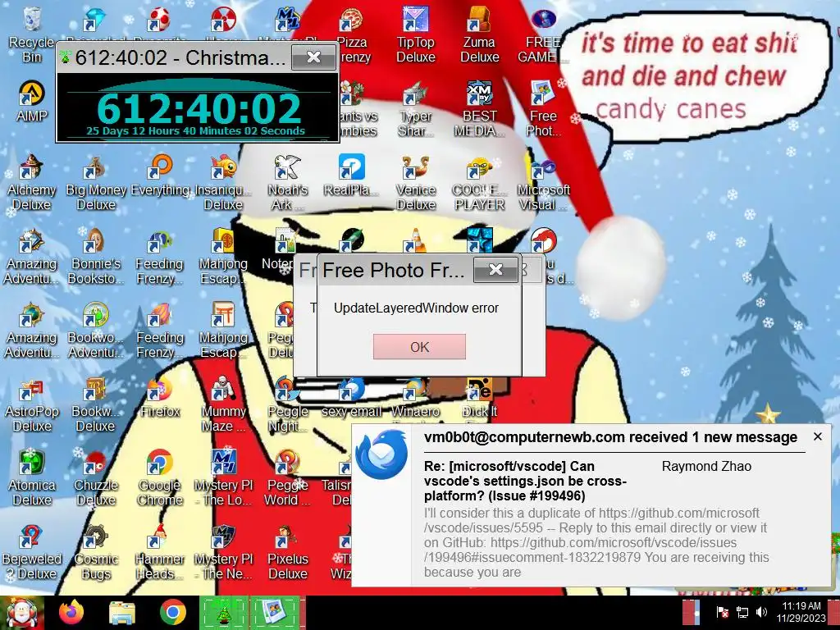Image resolution: width=840 pixels, height=630 pixels.
Task: Open the Bookworm Deluxe shortcut
Action: point(96,405)
